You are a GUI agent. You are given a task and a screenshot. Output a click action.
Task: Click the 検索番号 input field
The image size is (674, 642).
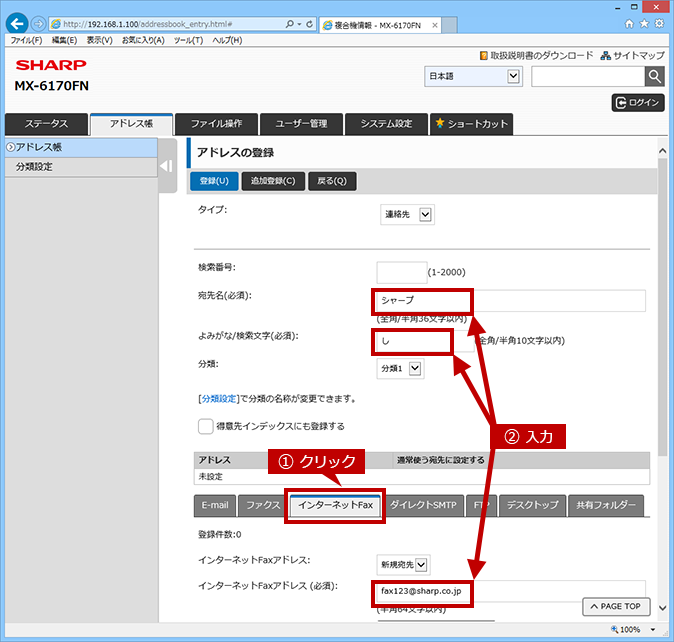point(401,272)
